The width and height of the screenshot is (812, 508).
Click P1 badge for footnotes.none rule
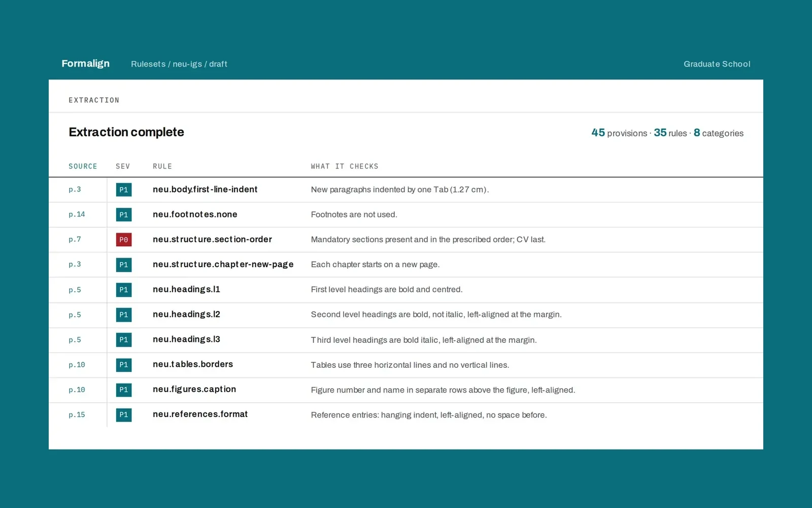pos(124,215)
